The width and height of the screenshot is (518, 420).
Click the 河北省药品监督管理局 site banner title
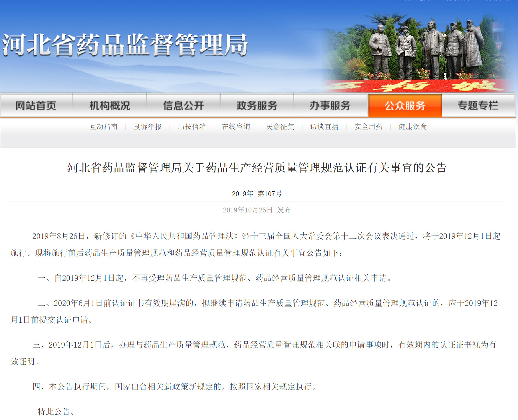pos(125,45)
